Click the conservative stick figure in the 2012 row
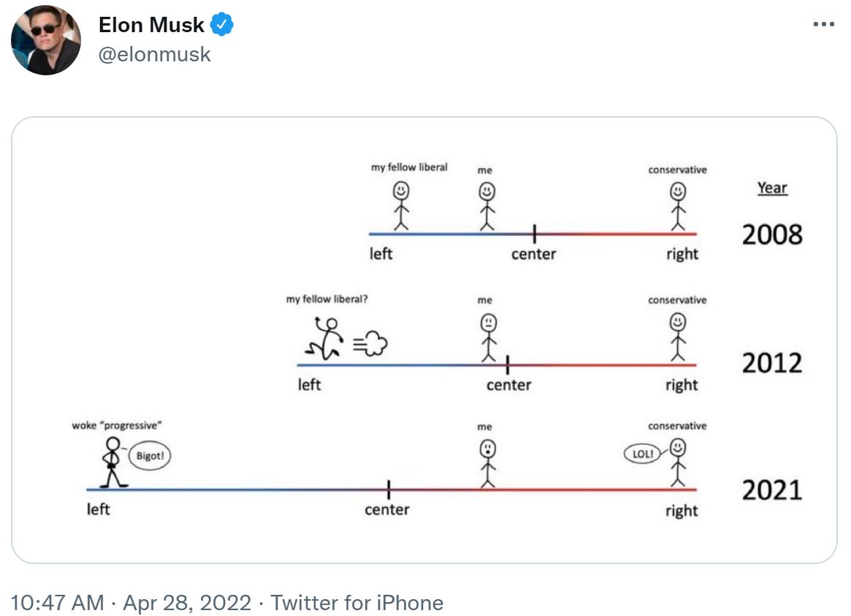851x616 pixels. pyautogui.click(x=679, y=336)
